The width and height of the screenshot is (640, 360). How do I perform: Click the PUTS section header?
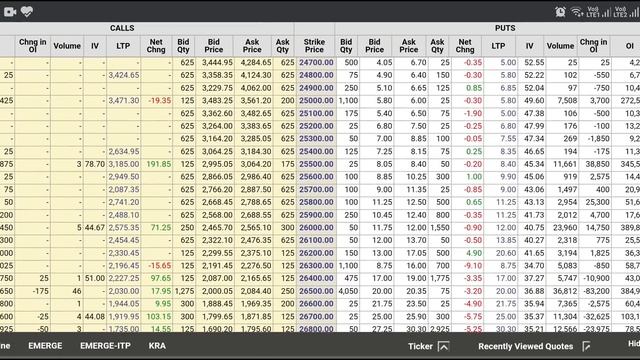click(505, 28)
